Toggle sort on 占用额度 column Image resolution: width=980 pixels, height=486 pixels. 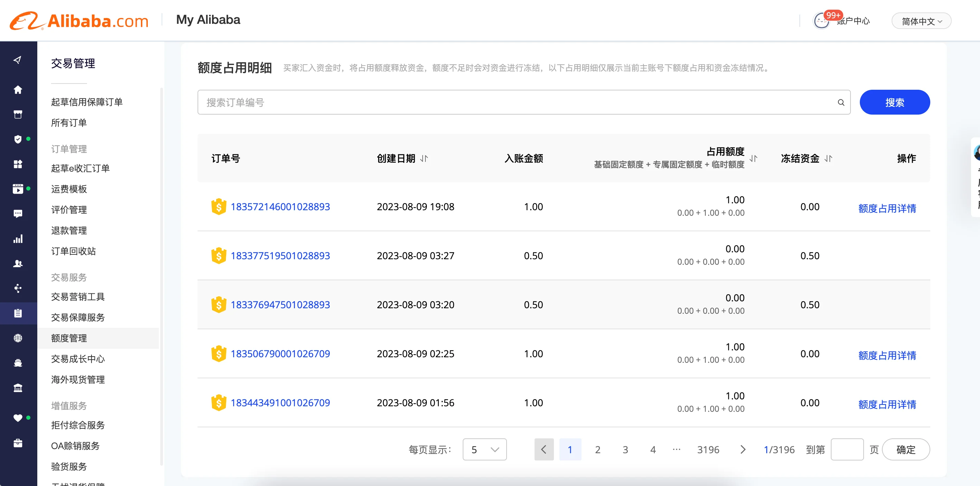[753, 158]
